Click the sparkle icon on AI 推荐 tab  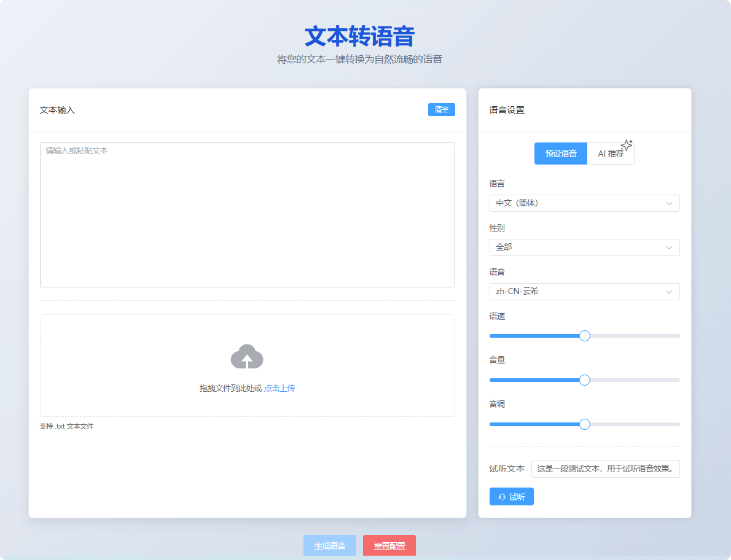click(627, 145)
